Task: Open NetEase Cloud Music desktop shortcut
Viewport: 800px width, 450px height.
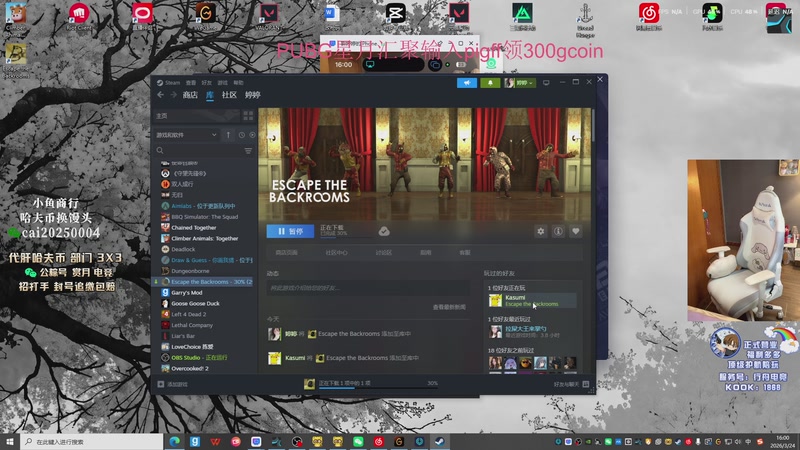Action: tap(648, 17)
